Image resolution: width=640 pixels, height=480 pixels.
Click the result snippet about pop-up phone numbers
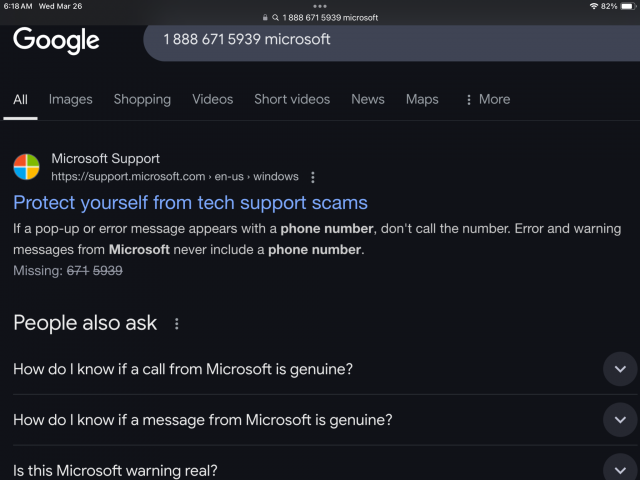(x=317, y=239)
